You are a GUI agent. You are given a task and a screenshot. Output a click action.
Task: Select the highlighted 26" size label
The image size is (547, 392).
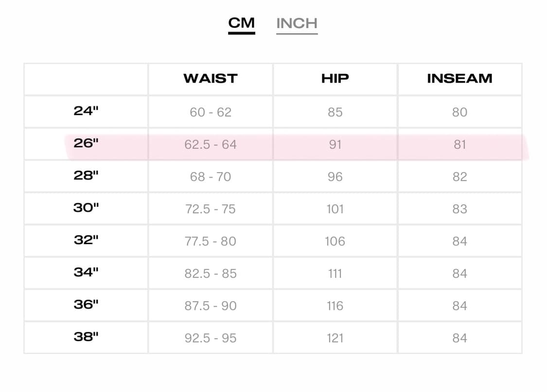pyautogui.click(x=86, y=143)
